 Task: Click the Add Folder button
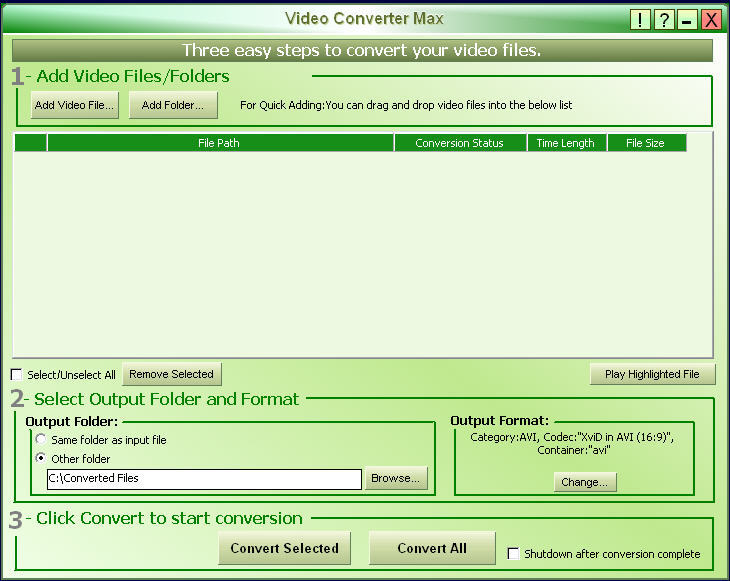click(172, 104)
